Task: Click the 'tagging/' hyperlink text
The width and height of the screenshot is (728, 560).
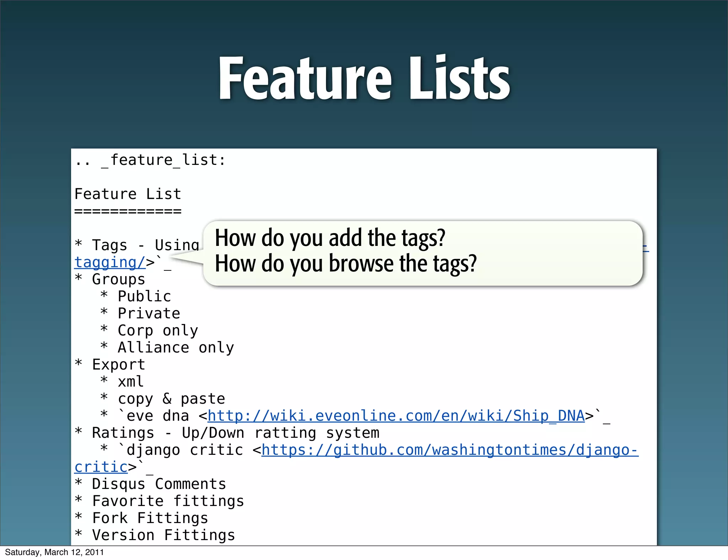Action: tap(110, 262)
